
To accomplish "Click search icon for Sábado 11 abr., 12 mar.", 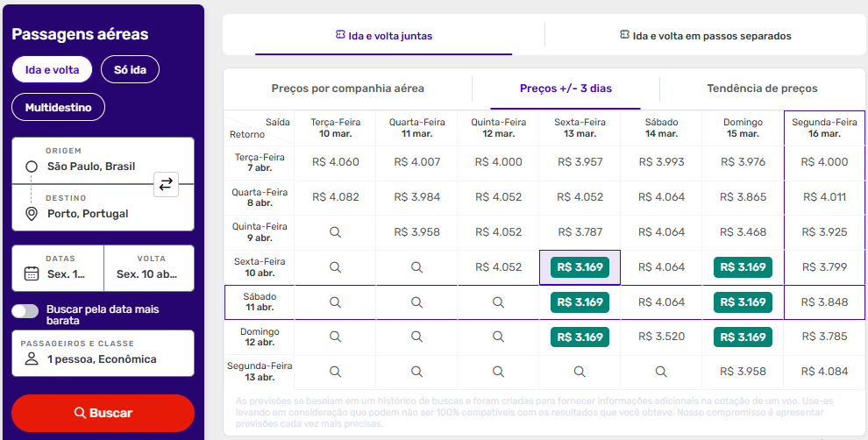I will point(498,302).
